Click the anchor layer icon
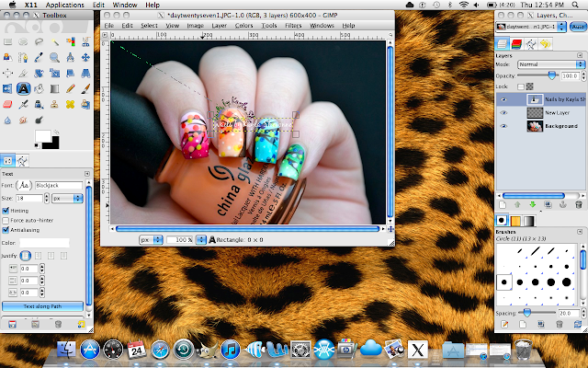 pos(563,205)
